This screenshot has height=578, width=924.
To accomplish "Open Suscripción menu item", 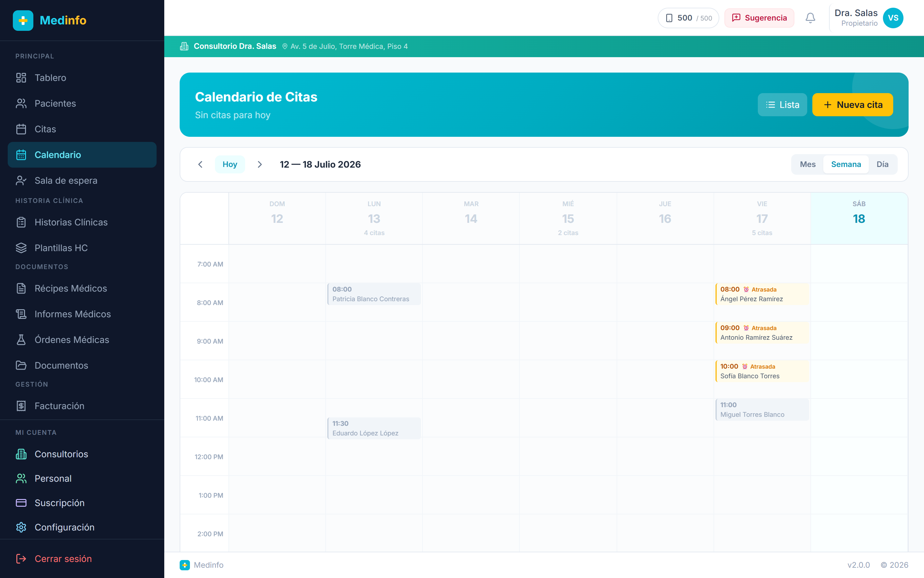I will coord(82,503).
